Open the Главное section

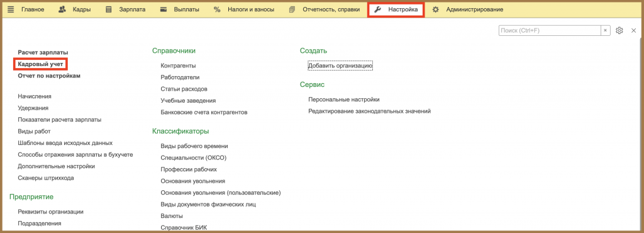pyautogui.click(x=33, y=9)
